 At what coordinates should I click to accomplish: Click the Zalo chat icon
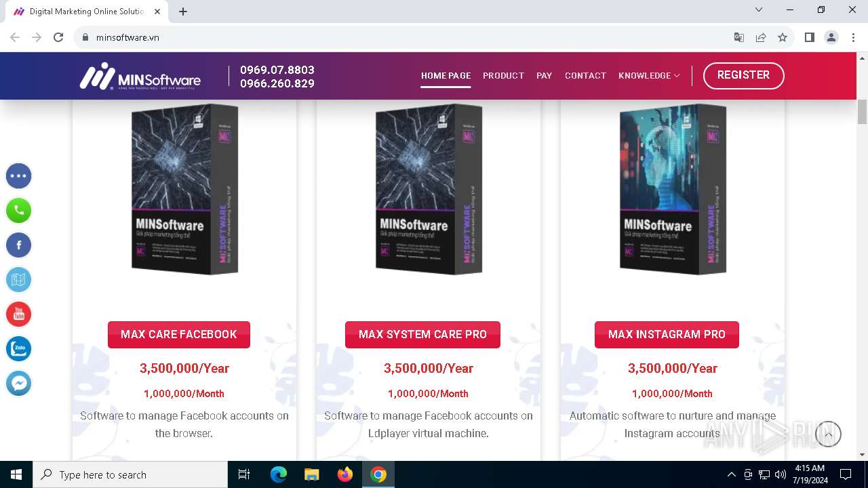tap(19, 349)
